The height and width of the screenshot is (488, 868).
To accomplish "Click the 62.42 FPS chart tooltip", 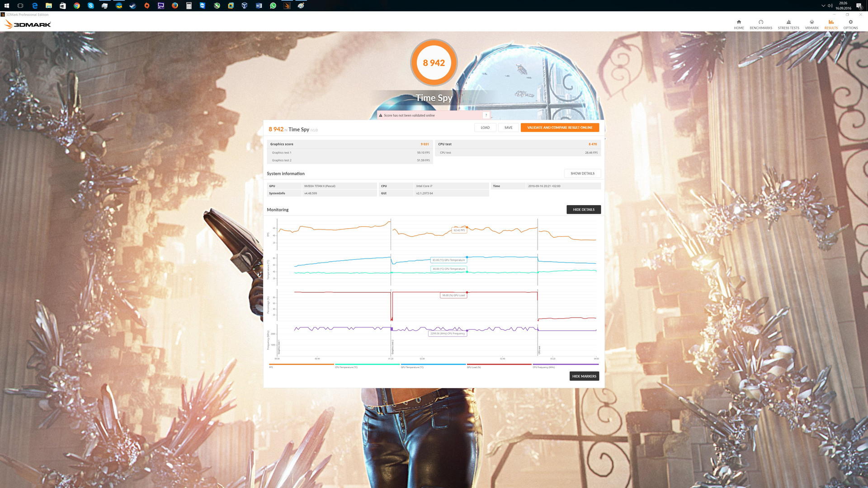I will click(x=459, y=230).
